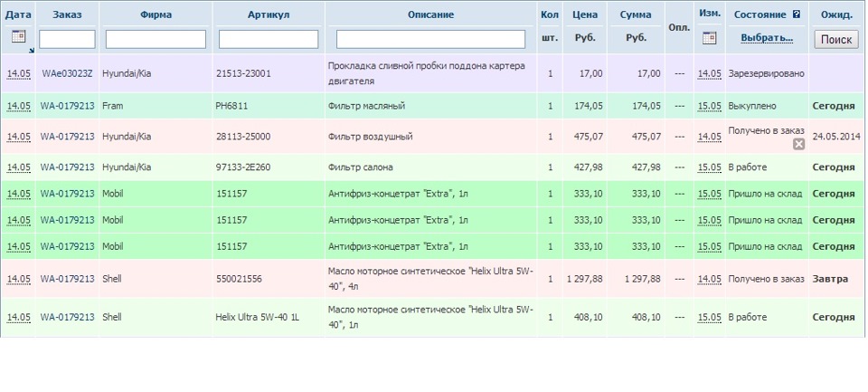Click the small sort arrow under Дата

coord(30,49)
